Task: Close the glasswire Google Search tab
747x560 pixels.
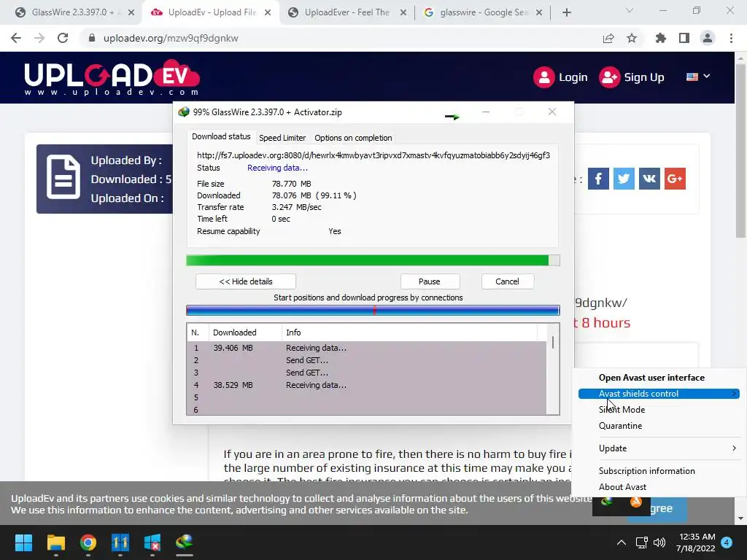Action: (539, 12)
